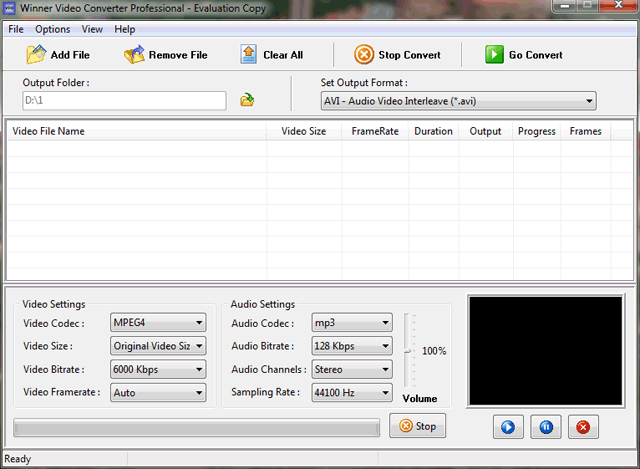Open the Video Codec dropdown
640x469 pixels.
(x=158, y=322)
